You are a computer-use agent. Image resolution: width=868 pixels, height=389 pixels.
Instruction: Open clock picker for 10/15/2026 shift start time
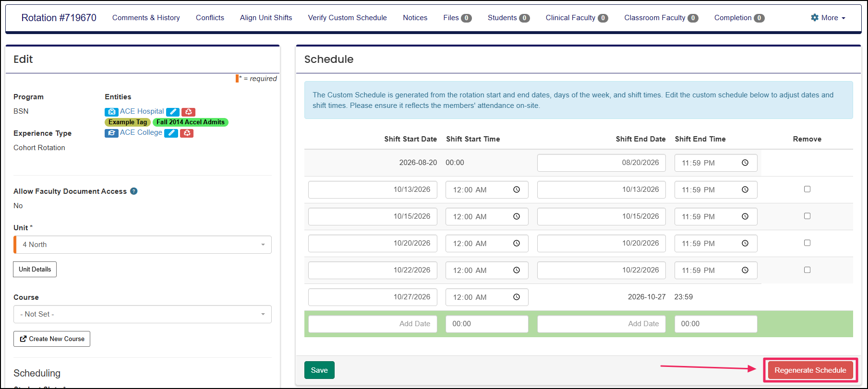pos(517,216)
